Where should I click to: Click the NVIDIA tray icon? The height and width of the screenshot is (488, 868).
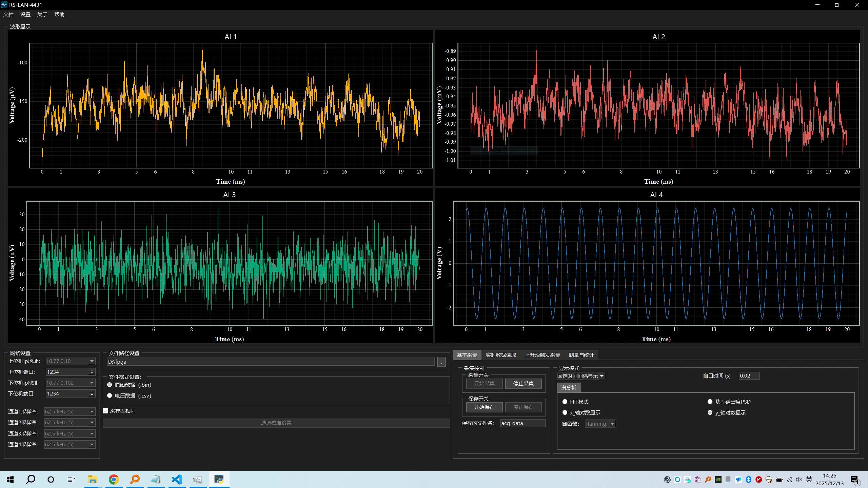tap(718, 479)
